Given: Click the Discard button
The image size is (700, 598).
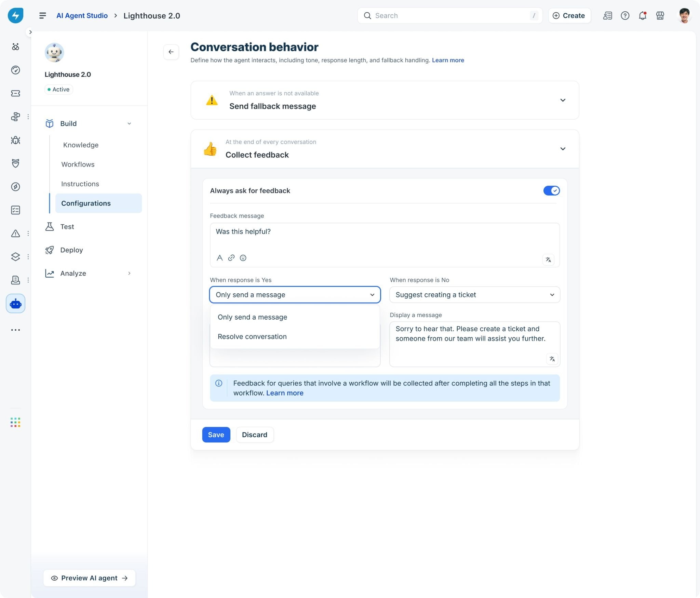Looking at the screenshot, I should [x=255, y=435].
